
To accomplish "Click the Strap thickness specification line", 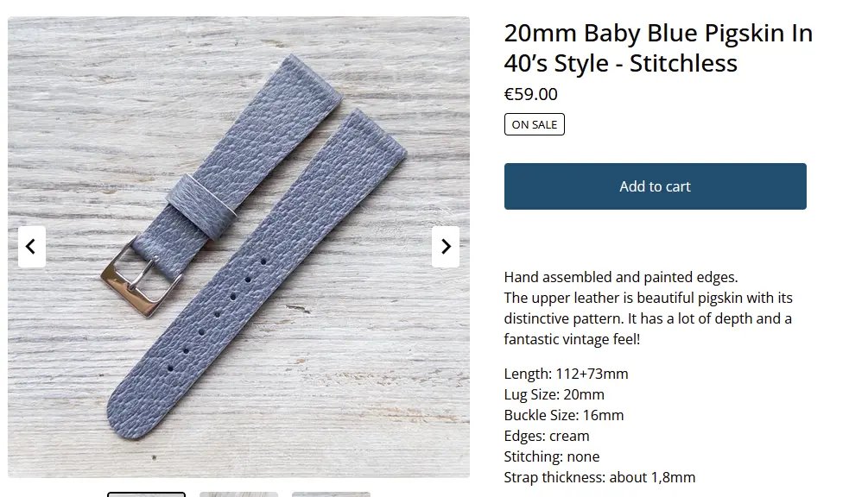I will tap(599, 478).
